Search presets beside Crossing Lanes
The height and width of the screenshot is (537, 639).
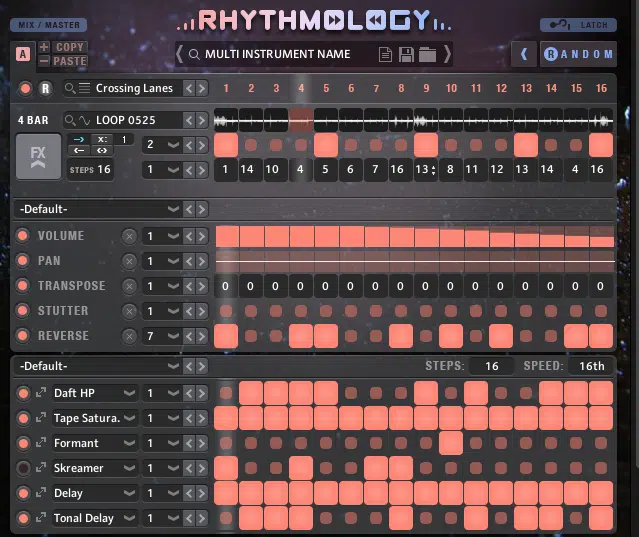coord(70,88)
